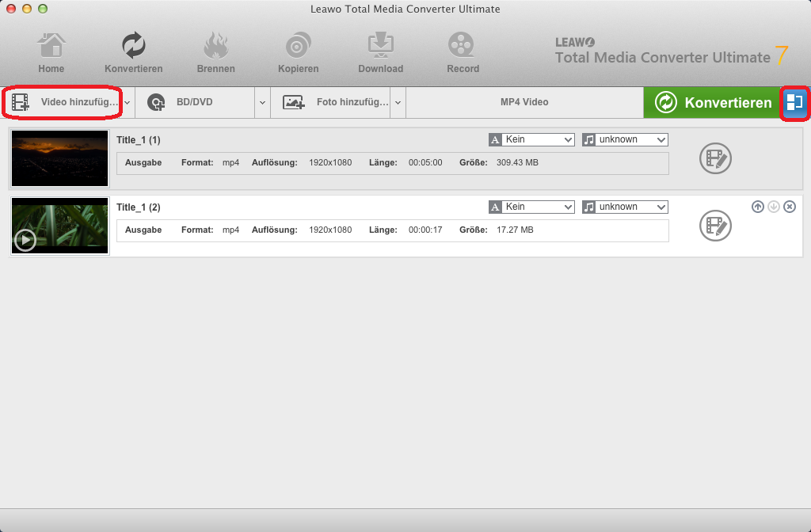Open the MP4 Video output profile
Image resolution: width=811 pixels, height=532 pixels.
tap(524, 102)
